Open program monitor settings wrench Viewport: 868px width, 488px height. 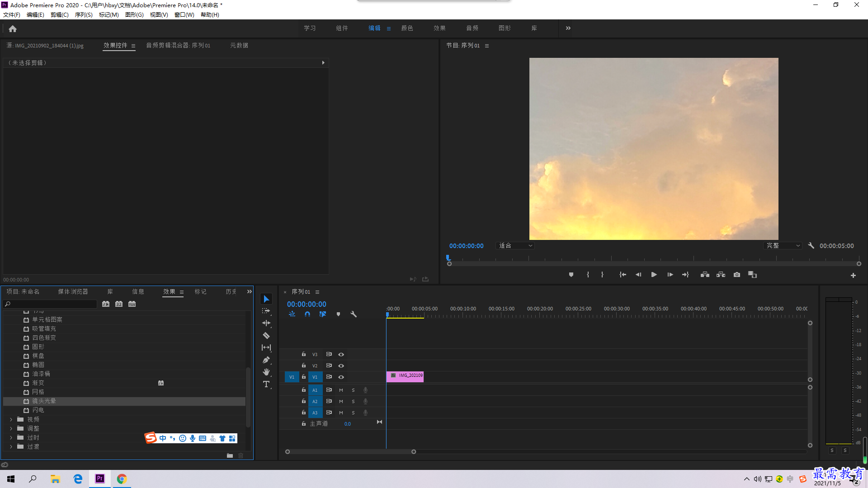[x=811, y=246]
